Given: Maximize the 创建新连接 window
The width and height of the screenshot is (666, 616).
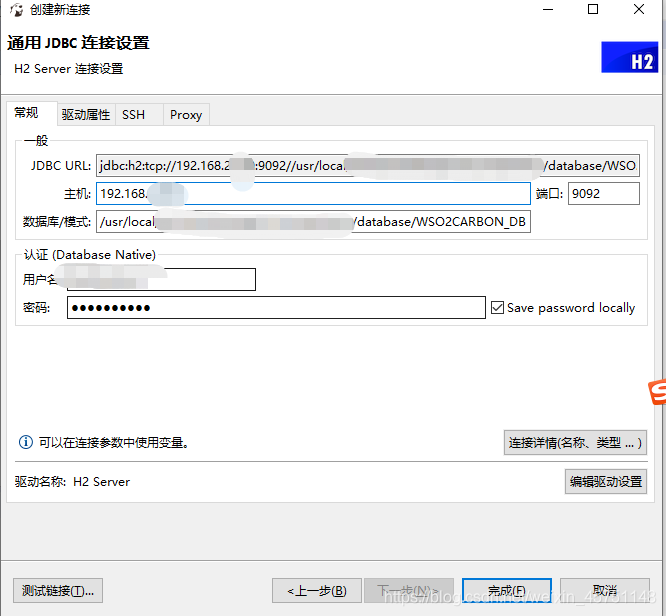Looking at the screenshot, I should point(593,9).
